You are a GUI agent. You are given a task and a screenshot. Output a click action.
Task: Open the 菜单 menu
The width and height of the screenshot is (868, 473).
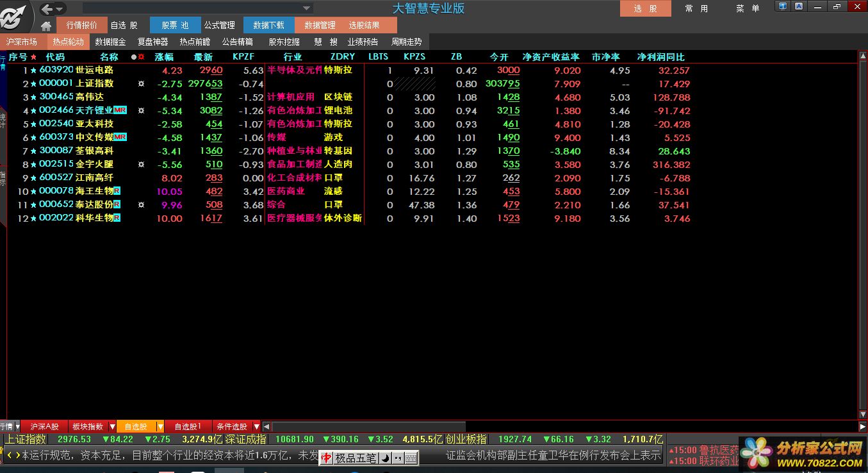pos(748,8)
